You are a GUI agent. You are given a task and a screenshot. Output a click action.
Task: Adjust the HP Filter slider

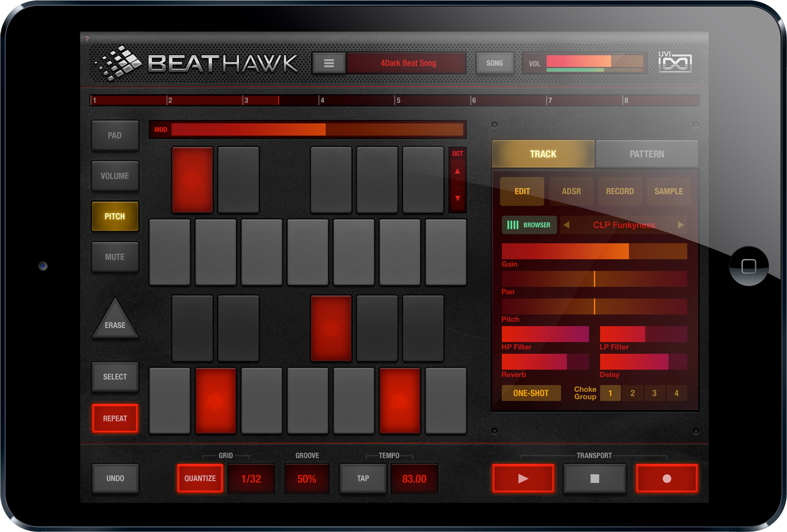click(x=546, y=334)
